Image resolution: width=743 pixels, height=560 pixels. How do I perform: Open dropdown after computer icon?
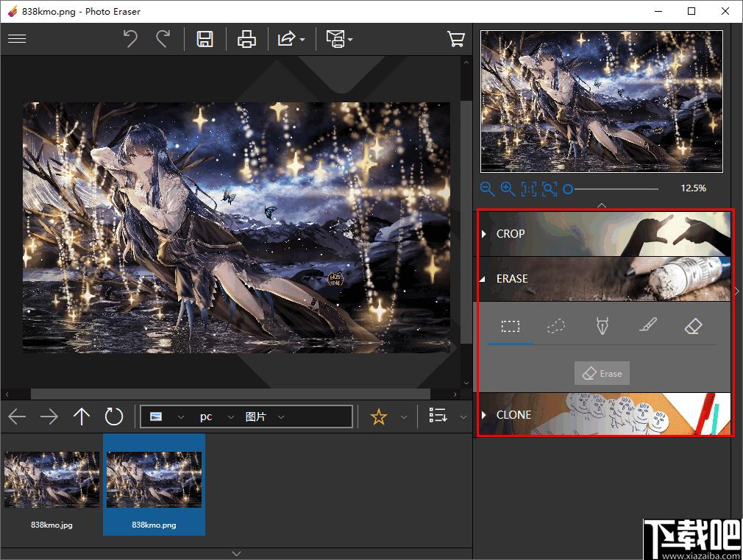[x=180, y=417]
